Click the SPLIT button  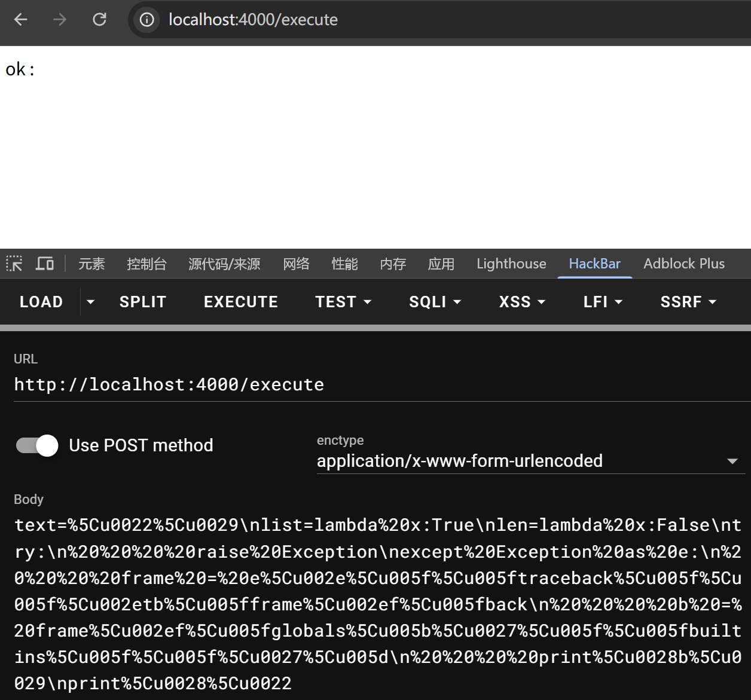coord(143,302)
